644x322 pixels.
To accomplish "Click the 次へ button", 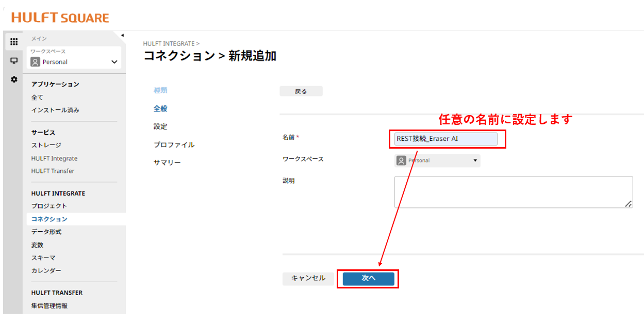I will 369,279.
